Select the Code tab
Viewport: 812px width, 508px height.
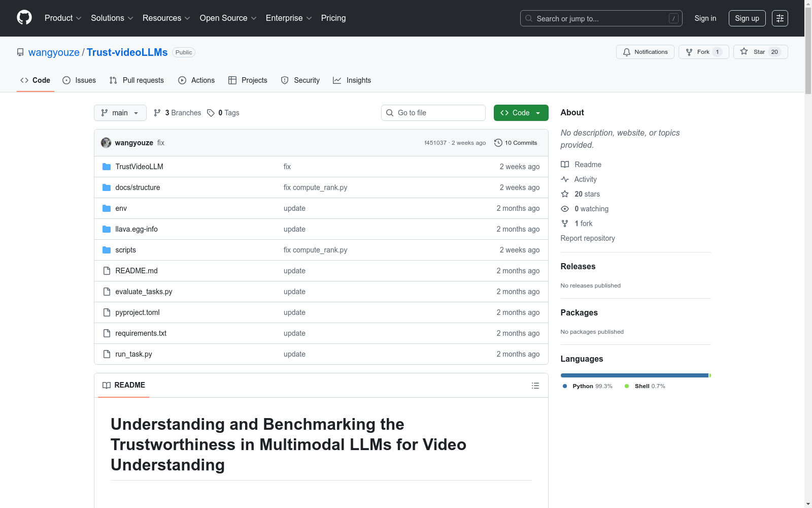coord(36,80)
